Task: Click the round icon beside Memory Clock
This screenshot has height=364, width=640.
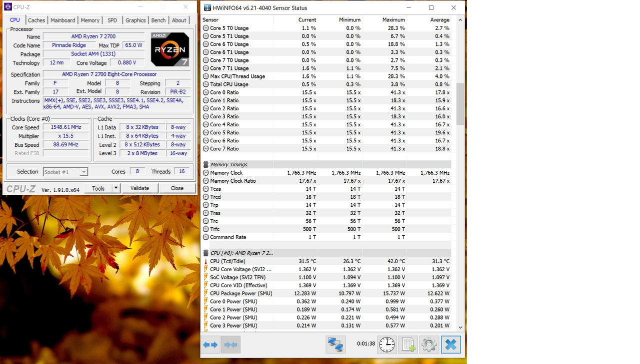Action: click(205, 173)
